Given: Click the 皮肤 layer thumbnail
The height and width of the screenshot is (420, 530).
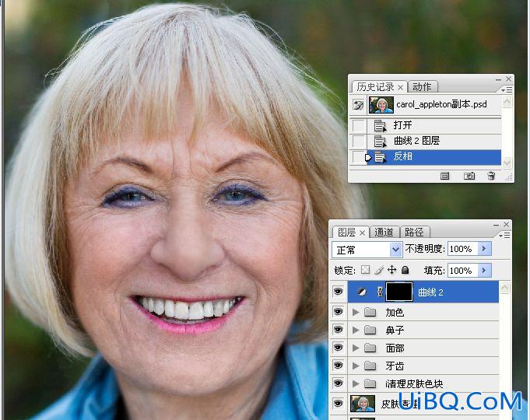Looking at the screenshot, I should 363,404.
